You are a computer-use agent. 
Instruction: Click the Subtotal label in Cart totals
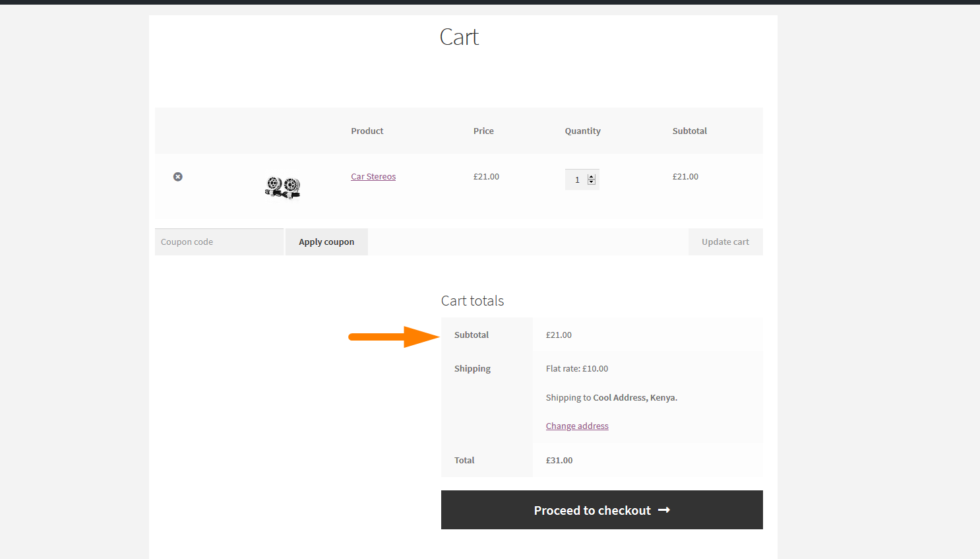[x=472, y=335]
